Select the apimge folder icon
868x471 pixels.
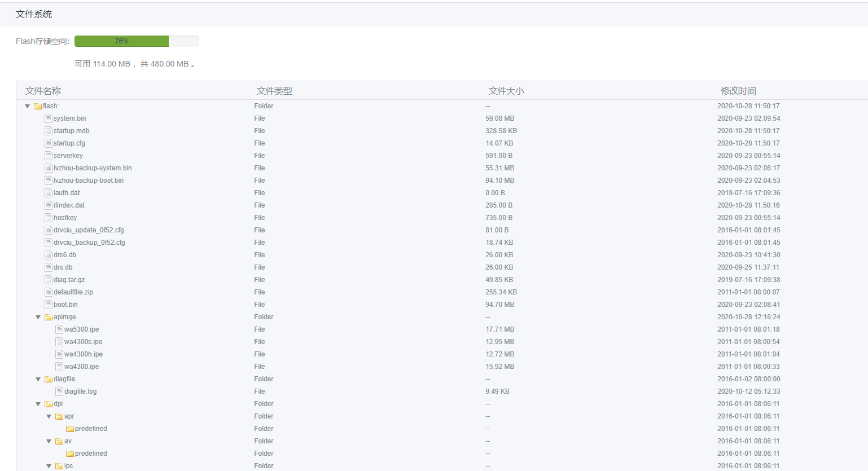click(49, 317)
